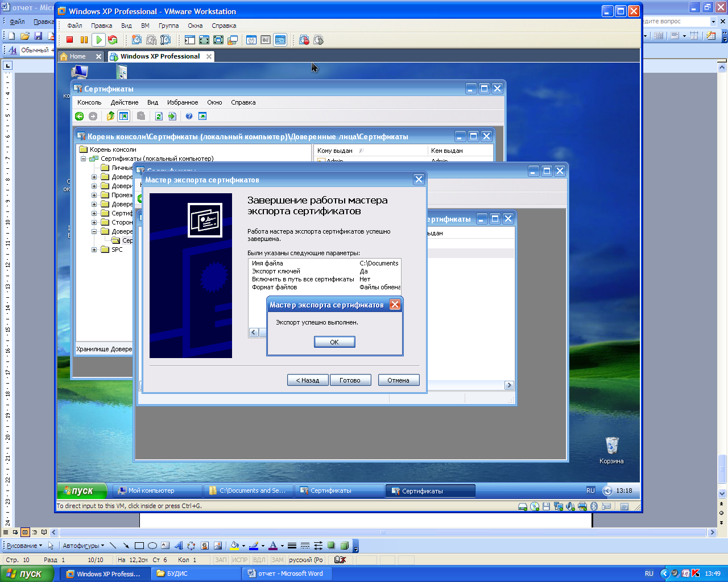Click the Line tool in Word drawing toolbar

[x=113, y=546]
